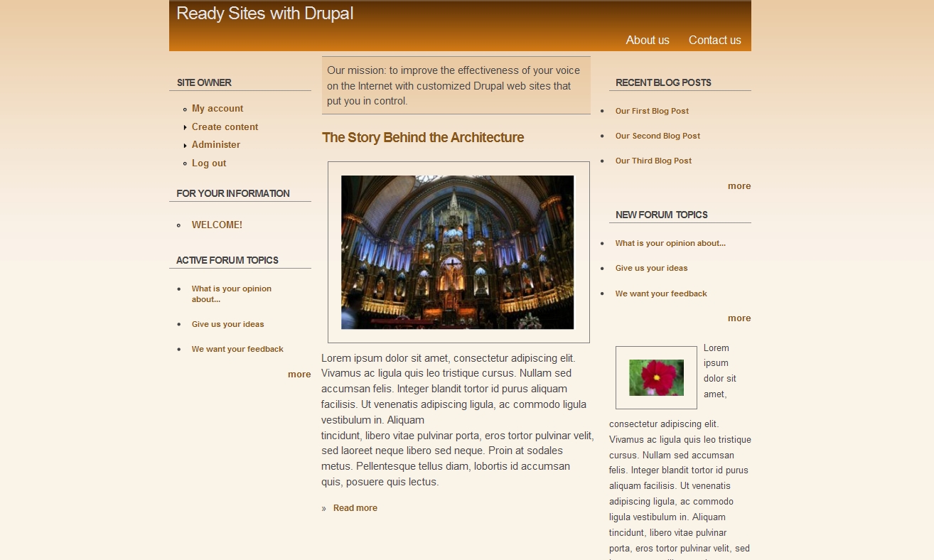Open the About us menu item
Viewport: 934px width, 560px height.
coord(647,41)
